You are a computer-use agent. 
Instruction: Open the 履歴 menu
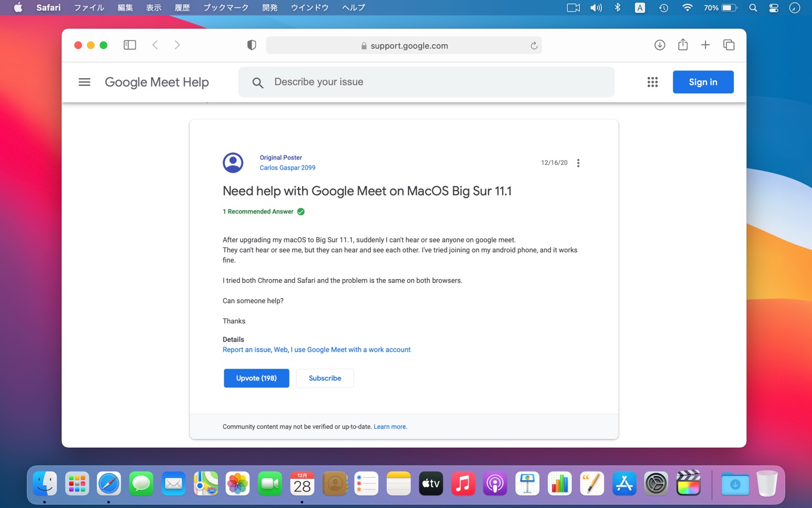[182, 8]
